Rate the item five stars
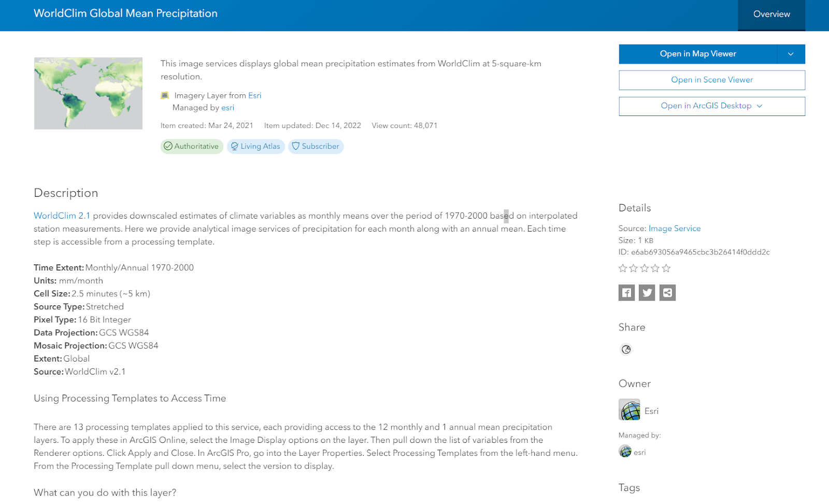This screenshot has height=504, width=829. (666, 268)
